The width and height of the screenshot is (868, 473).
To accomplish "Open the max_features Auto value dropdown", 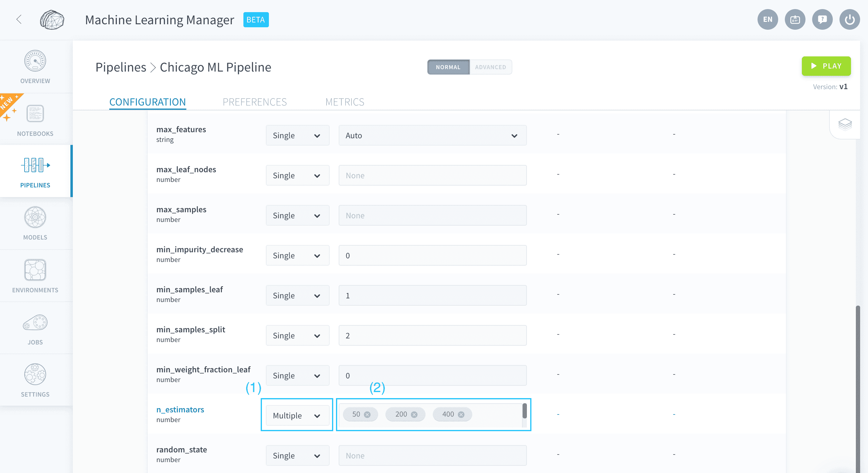I will (433, 135).
